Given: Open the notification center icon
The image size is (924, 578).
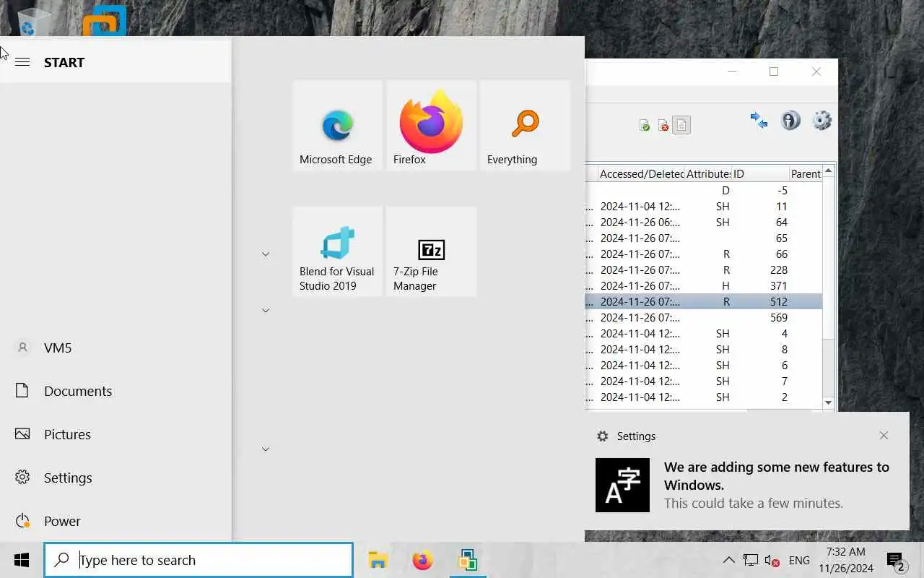Looking at the screenshot, I should (896, 561).
